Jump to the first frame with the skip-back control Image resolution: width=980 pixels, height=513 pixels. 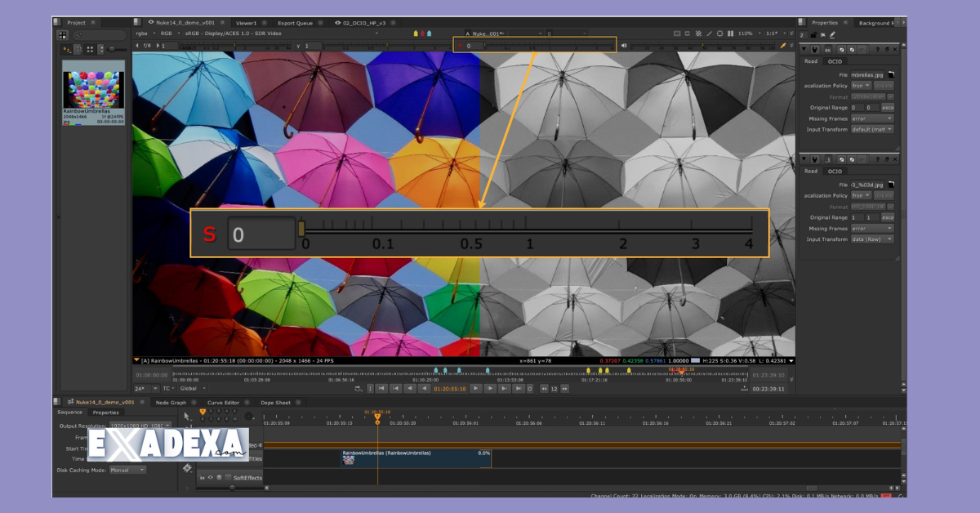pos(381,389)
